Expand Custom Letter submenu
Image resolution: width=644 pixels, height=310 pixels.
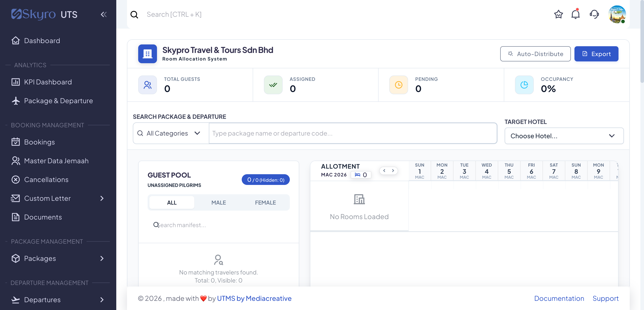(58, 198)
